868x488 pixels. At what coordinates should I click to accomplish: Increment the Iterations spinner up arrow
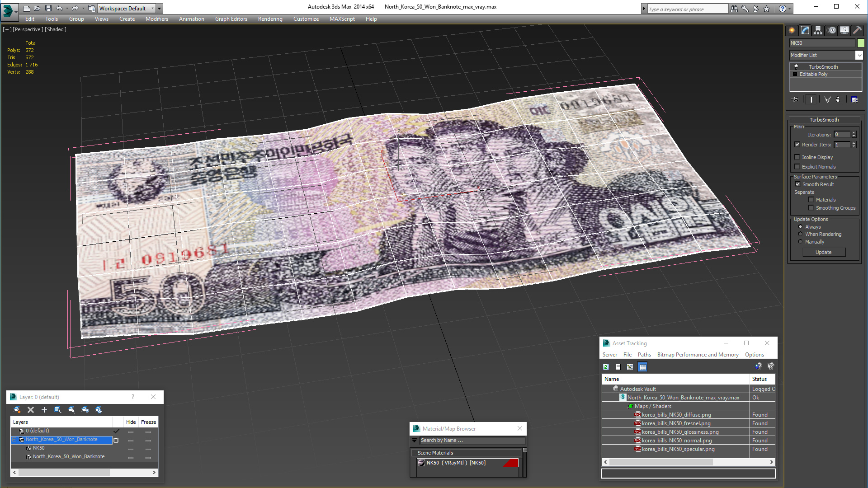tap(854, 133)
